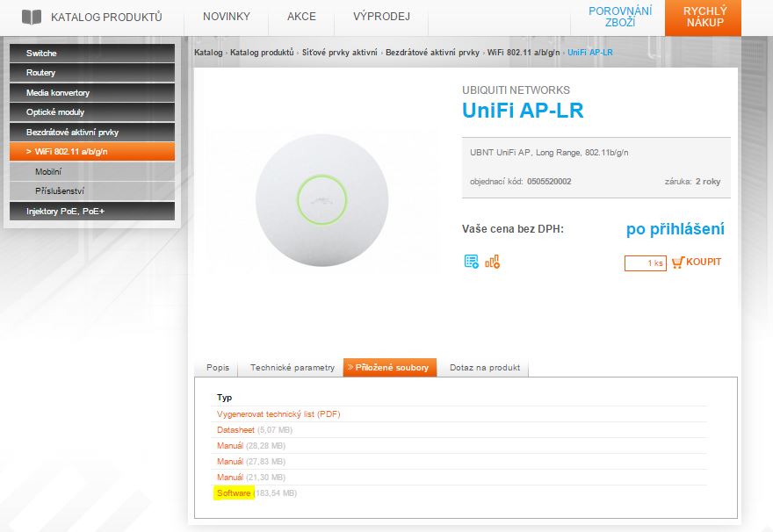Select WiFi 802.11 a/b/g/n sidebar item
The width and height of the screenshot is (773, 532).
[x=92, y=152]
